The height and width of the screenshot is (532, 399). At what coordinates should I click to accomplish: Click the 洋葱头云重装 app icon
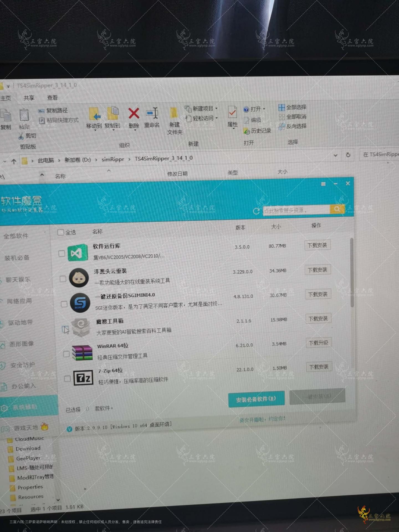(x=79, y=277)
